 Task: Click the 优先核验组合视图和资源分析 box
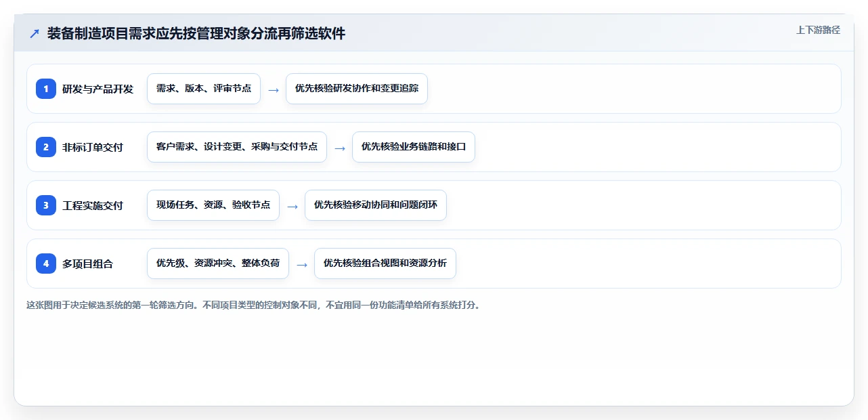point(385,264)
